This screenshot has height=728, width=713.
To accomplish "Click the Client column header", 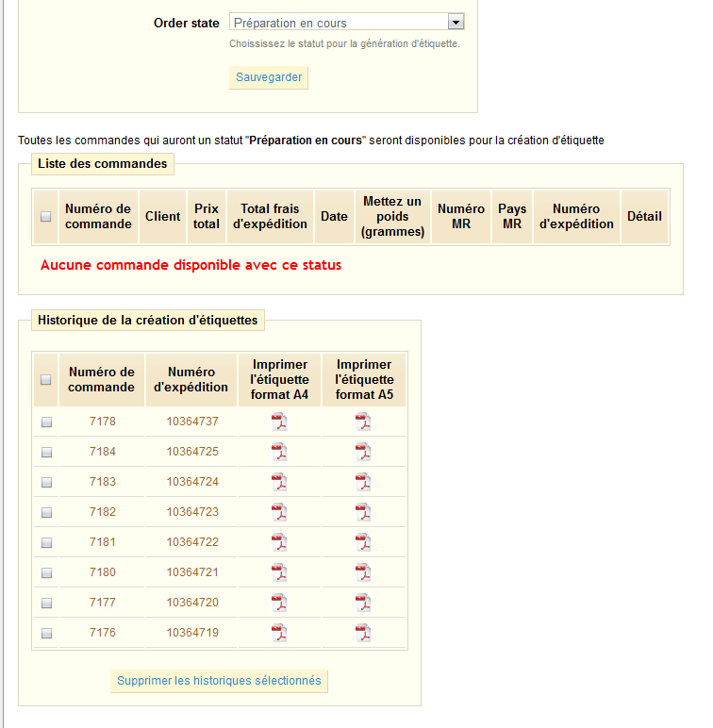I will pyautogui.click(x=162, y=216).
